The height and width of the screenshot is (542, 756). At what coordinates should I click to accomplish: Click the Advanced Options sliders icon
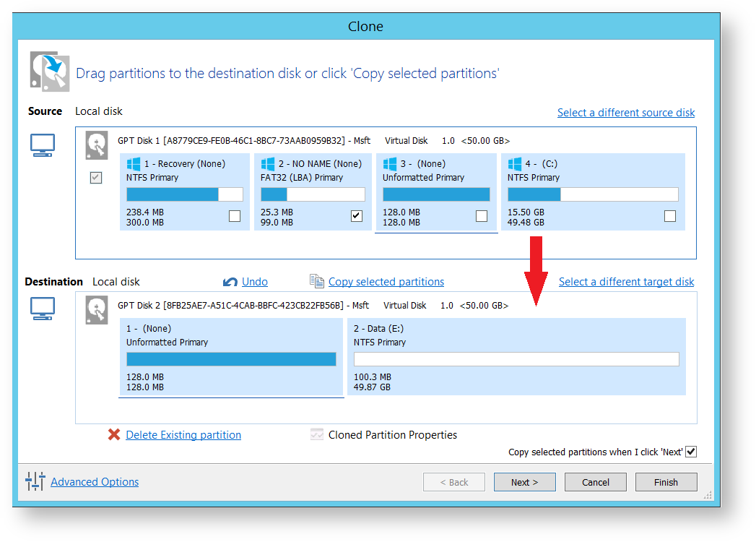(x=35, y=481)
